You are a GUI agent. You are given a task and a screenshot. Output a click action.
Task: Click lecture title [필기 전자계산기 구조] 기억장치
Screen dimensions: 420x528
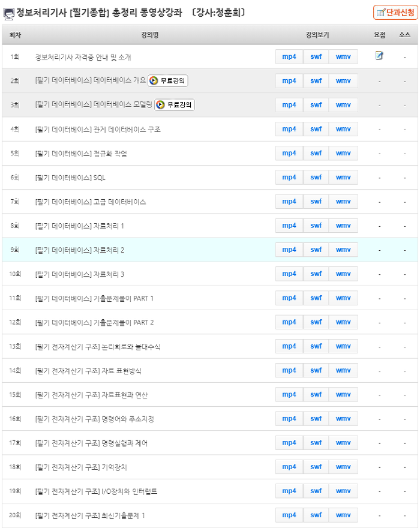click(x=81, y=467)
